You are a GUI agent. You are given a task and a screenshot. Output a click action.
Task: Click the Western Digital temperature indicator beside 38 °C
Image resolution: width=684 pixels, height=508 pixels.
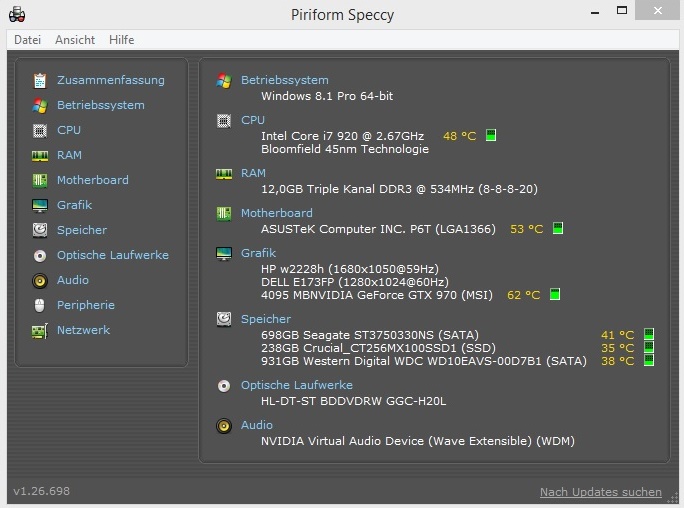[649, 360]
